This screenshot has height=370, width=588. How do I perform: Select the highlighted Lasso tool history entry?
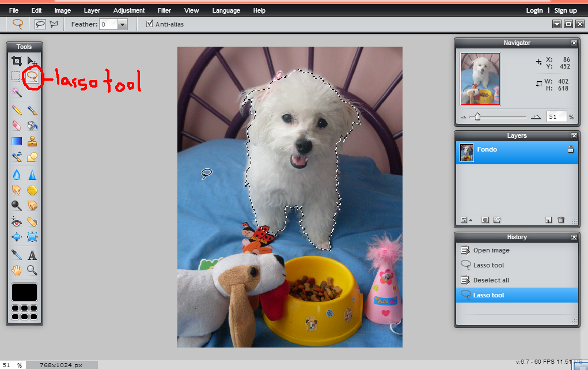517,295
